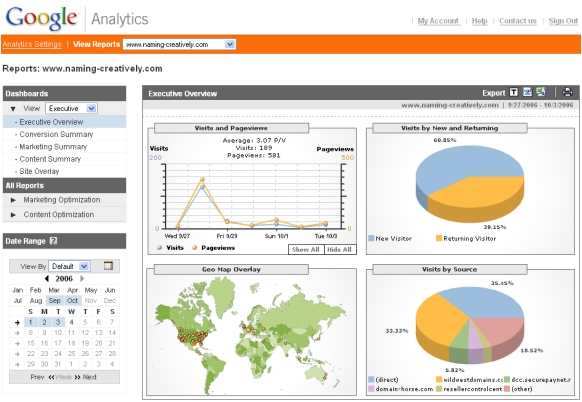Image resolution: width=582 pixels, height=402 pixels.
Task: Open the calendar date picker icon
Action: pos(108,266)
